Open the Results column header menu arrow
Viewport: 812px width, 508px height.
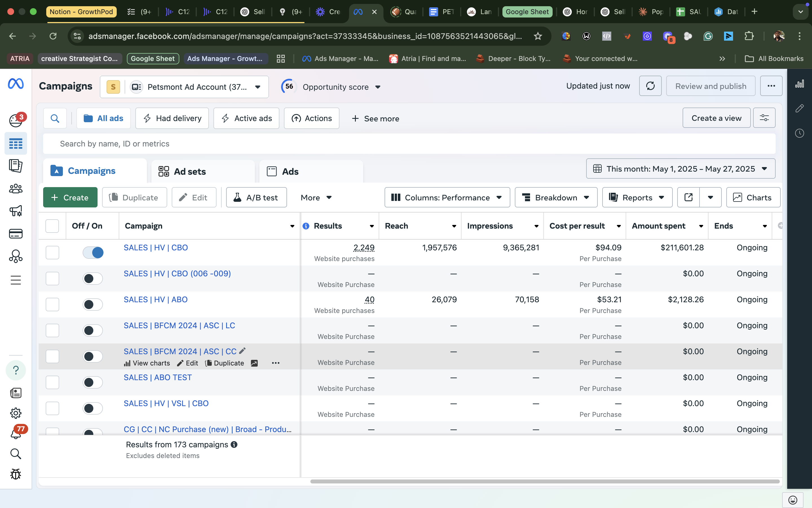[x=371, y=226]
